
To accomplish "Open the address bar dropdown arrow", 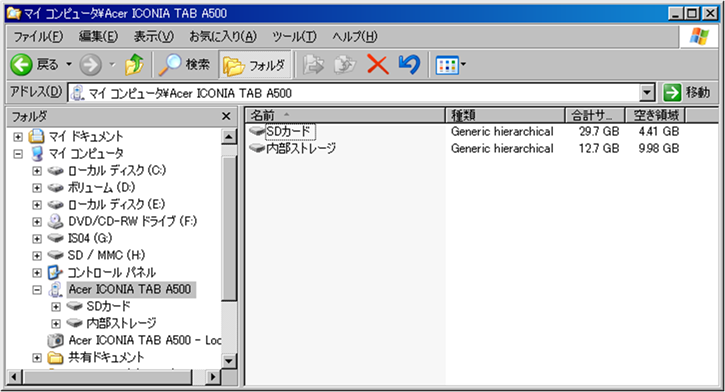I will 647,93.
